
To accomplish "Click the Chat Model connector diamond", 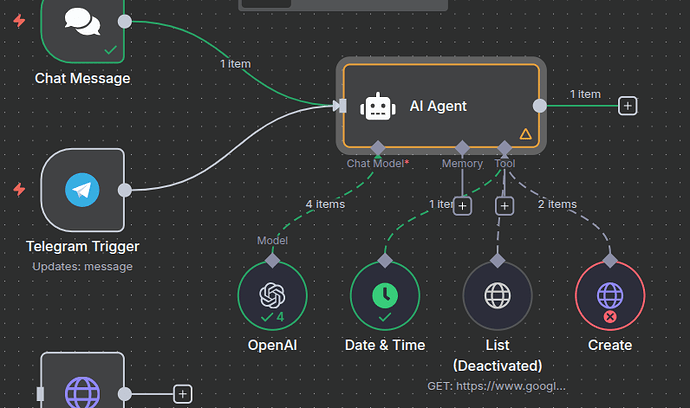I will pos(378,148).
